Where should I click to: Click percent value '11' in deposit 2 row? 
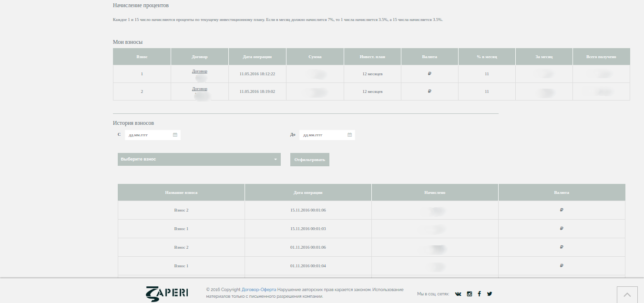click(x=487, y=91)
